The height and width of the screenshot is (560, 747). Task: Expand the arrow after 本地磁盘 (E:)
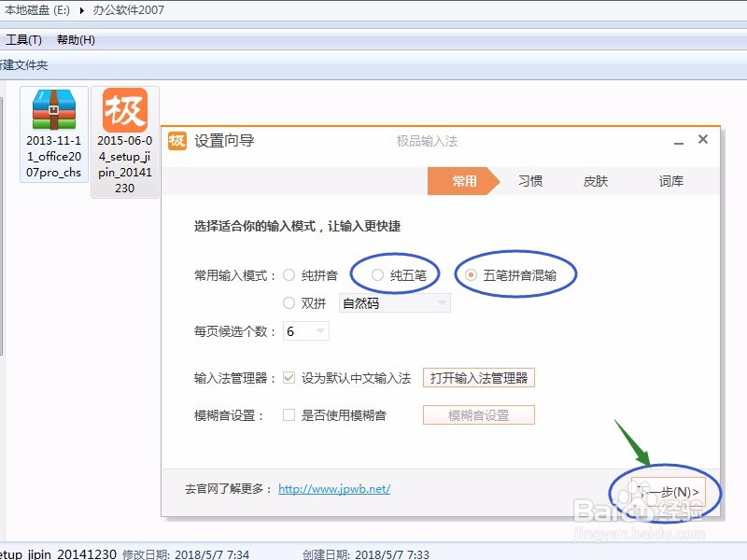[x=82, y=10]
